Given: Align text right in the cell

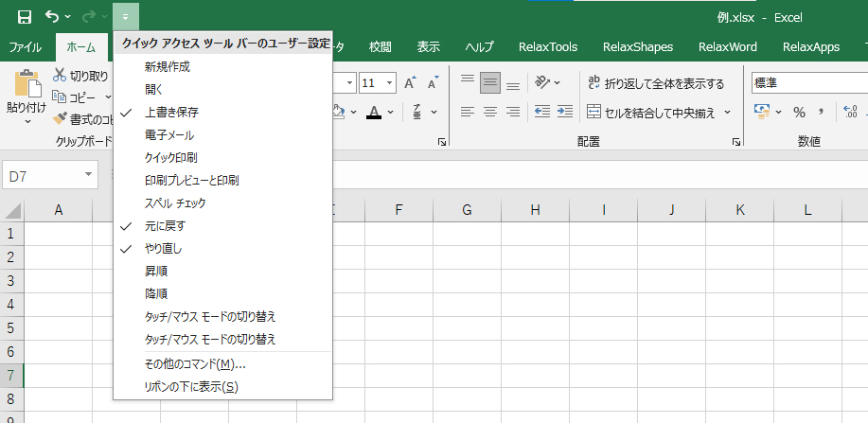Looking at the screenshot, I should pos(513,113).
